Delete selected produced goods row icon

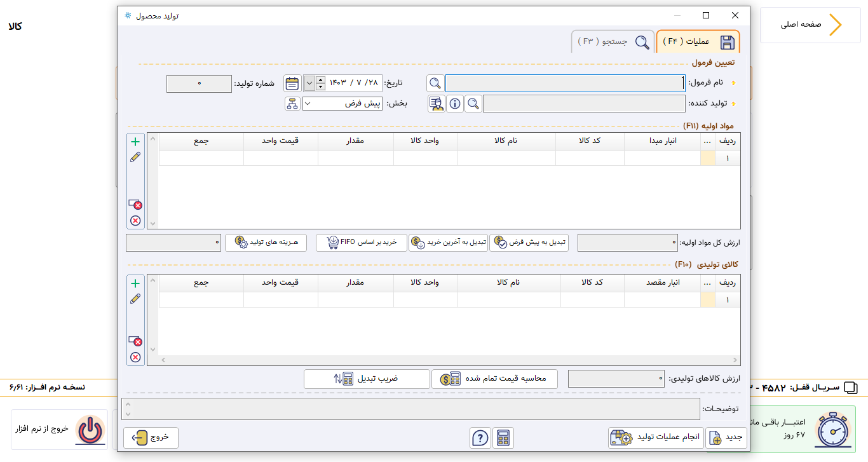(x=135, y=341)
